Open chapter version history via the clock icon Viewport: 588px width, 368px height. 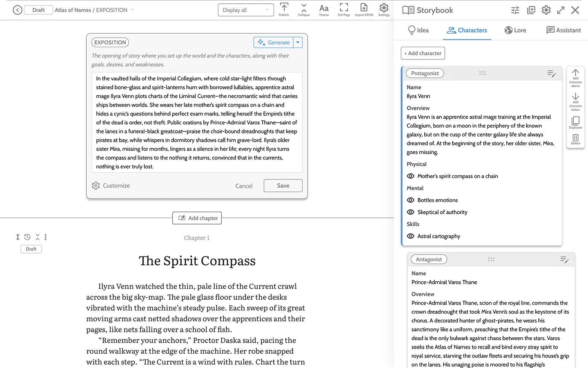[27, 237]
